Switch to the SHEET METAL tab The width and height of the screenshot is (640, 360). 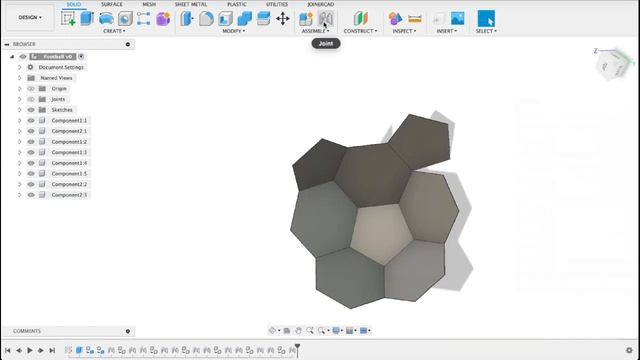pyautogui.click(x=191, y=4)
